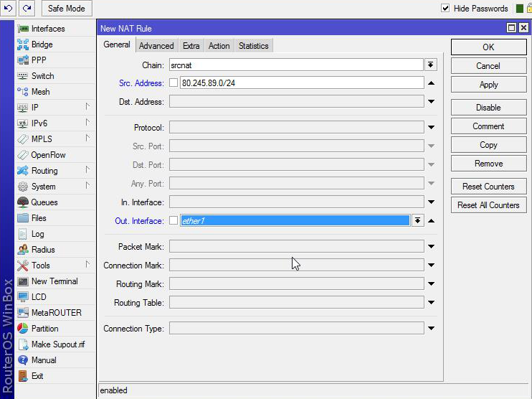Click the undo arrow icon in toolbar
This screenshot has height=399, width=532.
coord(9,9)
